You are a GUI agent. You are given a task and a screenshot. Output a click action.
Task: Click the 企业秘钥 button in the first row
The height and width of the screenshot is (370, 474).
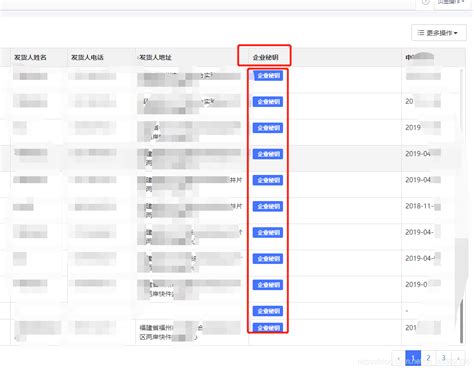click(x=268, y=76)
